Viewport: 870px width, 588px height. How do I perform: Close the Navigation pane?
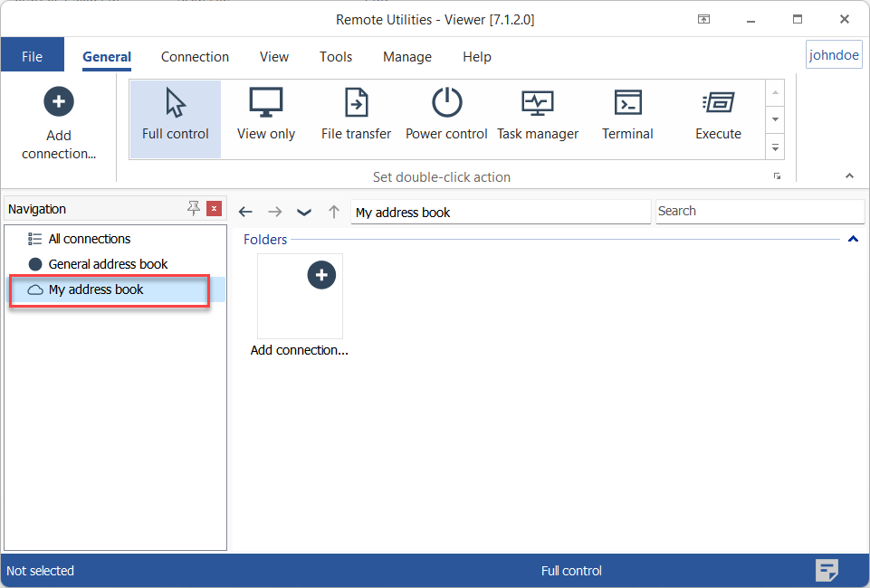coord(214,209)
